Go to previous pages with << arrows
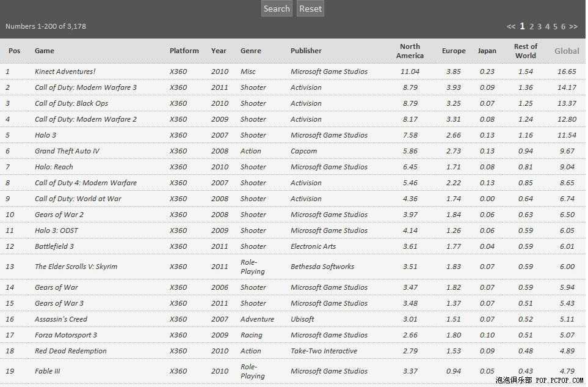Screen dimensions: 588x387 point(511,27)
